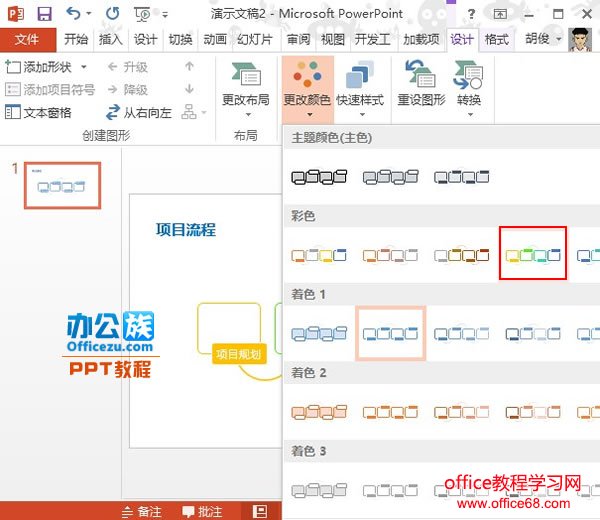Click the 项目流程 slide title text

(x=186, y=230)
